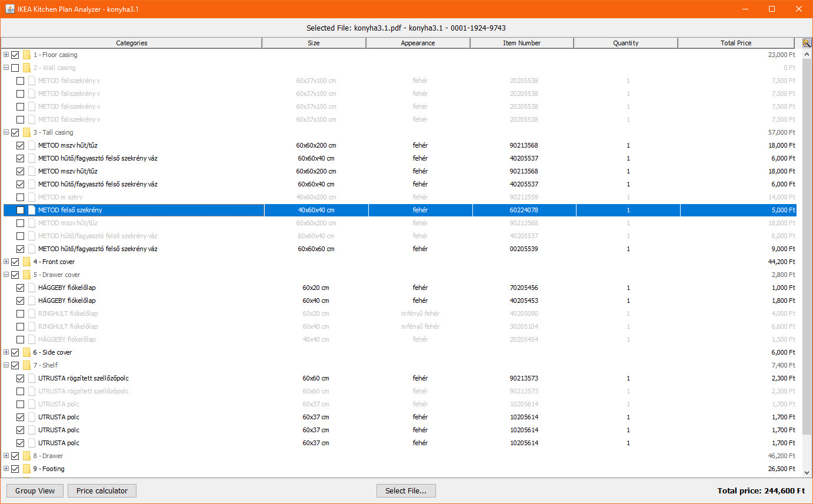Check the RINGHULT fiókelőlap 60x20 cm checkbox

(x=21, y=313)
